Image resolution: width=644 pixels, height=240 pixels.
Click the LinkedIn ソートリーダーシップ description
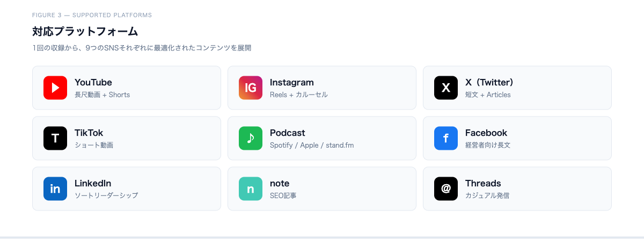tap(106, 195)
